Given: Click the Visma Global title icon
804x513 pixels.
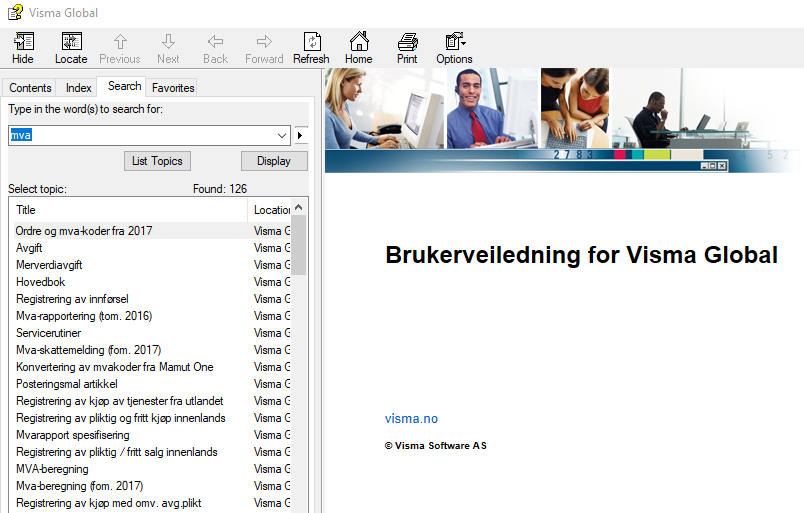Looking at the screenshot, I should tap(15, 12).
